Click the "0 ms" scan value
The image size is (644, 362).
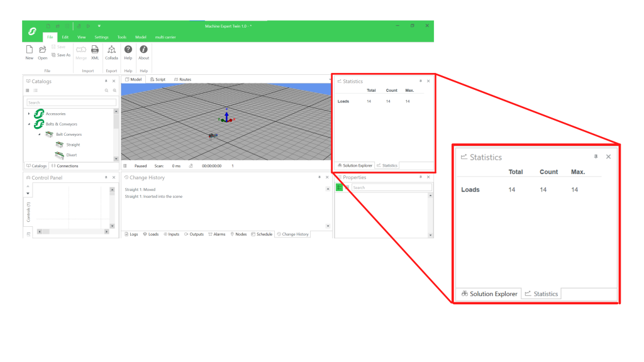pyautogui.click(x=176, y=166)
